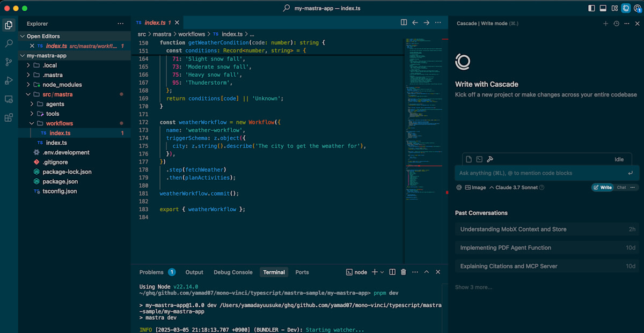This screenshot has width=644, height=333.
Task: Open Run and Debug view
Action: (9, 80)
